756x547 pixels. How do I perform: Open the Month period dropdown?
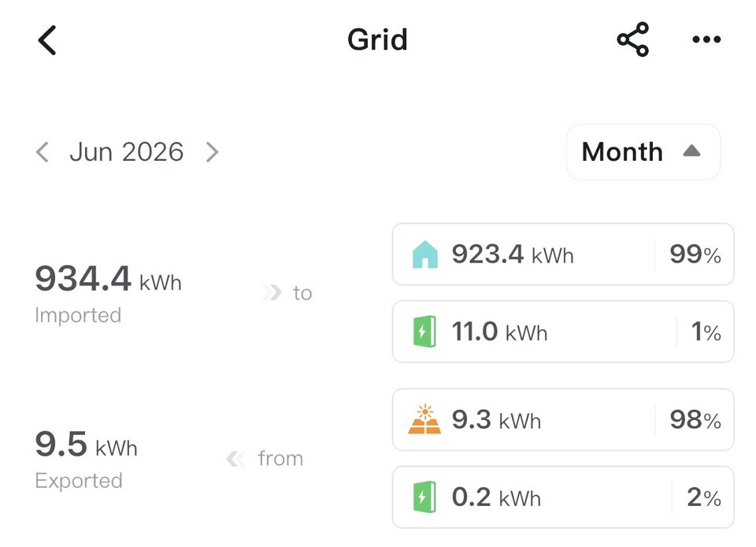pyautogui.click(x=643, y=152)
